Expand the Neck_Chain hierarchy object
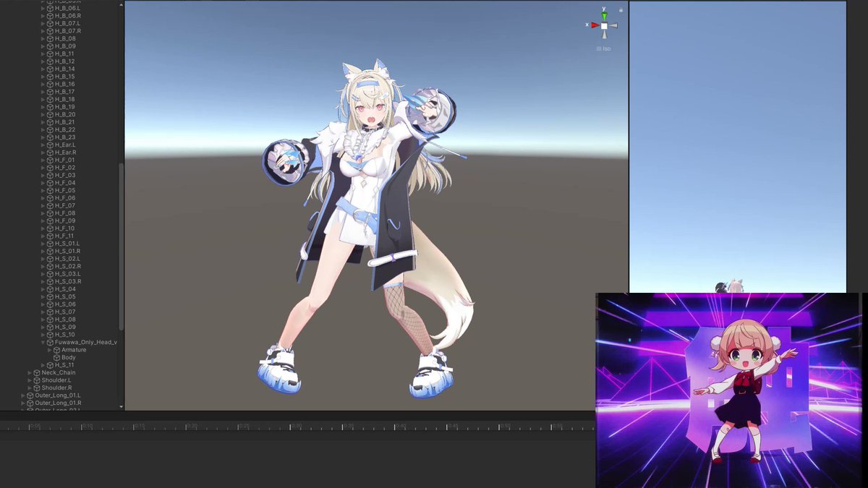This screenshot has height=488, width=868. pyautogui.click(x=30, y=372)
